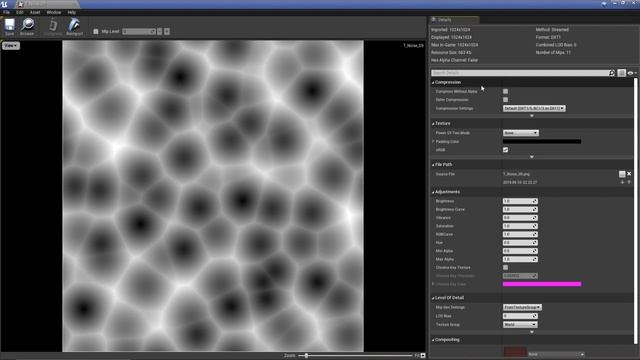Open the Composite Texture asset dropdown

[556, 354]
